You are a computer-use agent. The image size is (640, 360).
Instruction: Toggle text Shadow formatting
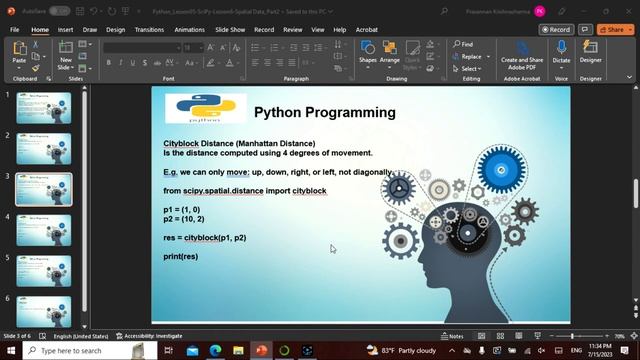pyautogui.click(x=145, y=63)
